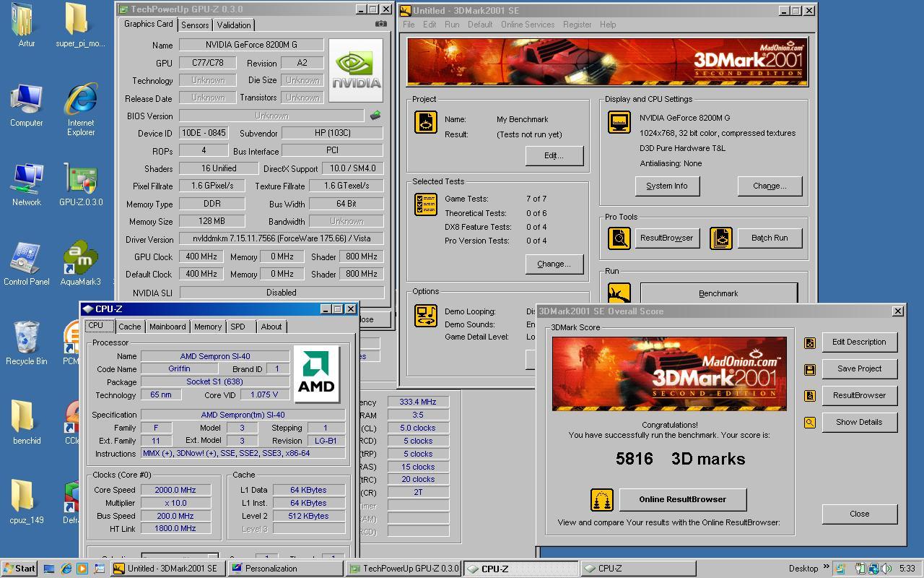This screenshot has height=578, width=924.
Task: Click the Options icon in 3DMark2001
Action: (426, 316)
